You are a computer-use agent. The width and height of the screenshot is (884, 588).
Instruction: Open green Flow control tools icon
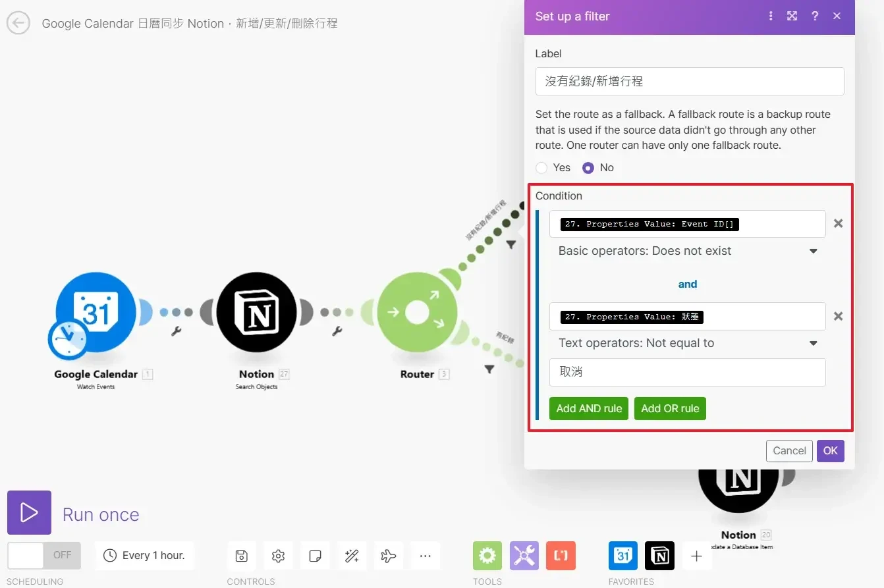tap(487, 556)
